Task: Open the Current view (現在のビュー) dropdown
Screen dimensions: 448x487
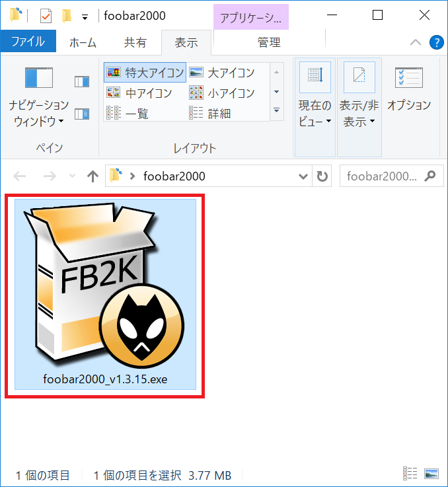Action: 315,107
